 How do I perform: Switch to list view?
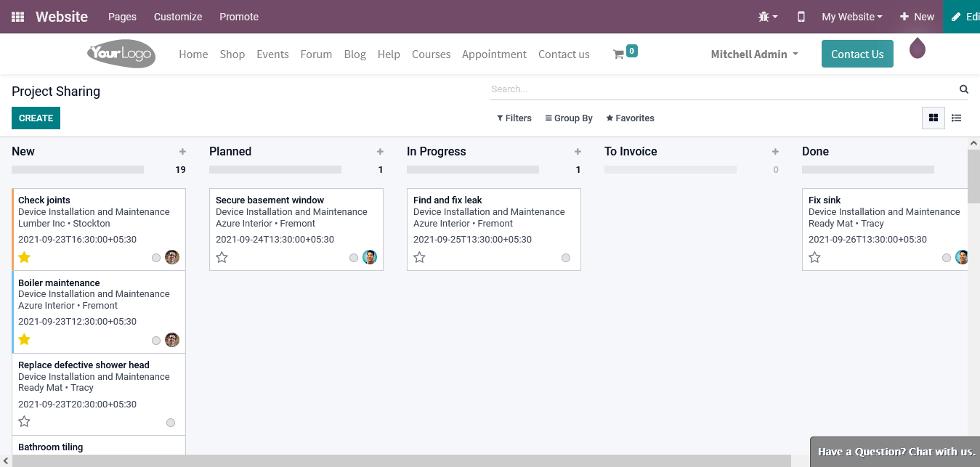[956, 118]
